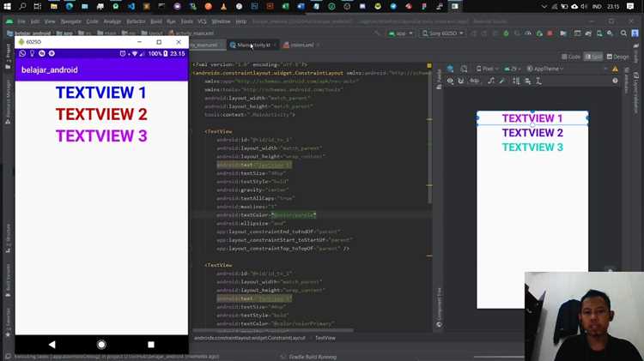The image size is (644, 361).
Task: Select TEXTVIEW 2 in layout preview
Action: 532,133
